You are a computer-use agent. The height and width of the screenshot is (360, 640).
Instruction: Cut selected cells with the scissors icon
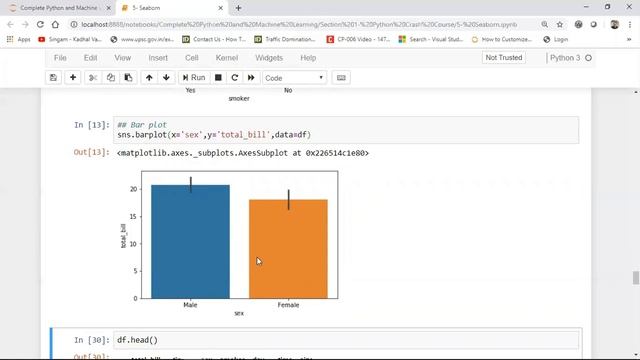tap(93, 78)
